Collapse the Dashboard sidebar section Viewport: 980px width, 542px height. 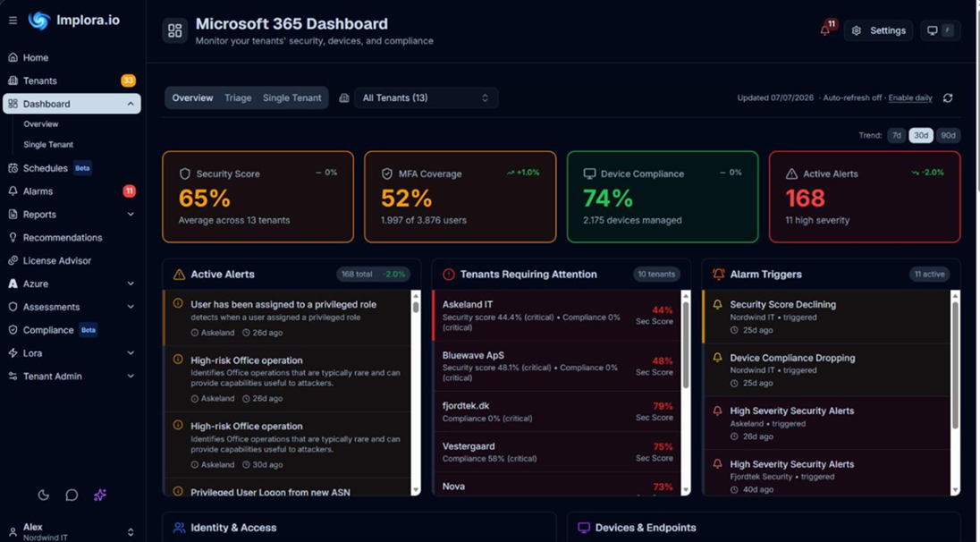point(131,104)
